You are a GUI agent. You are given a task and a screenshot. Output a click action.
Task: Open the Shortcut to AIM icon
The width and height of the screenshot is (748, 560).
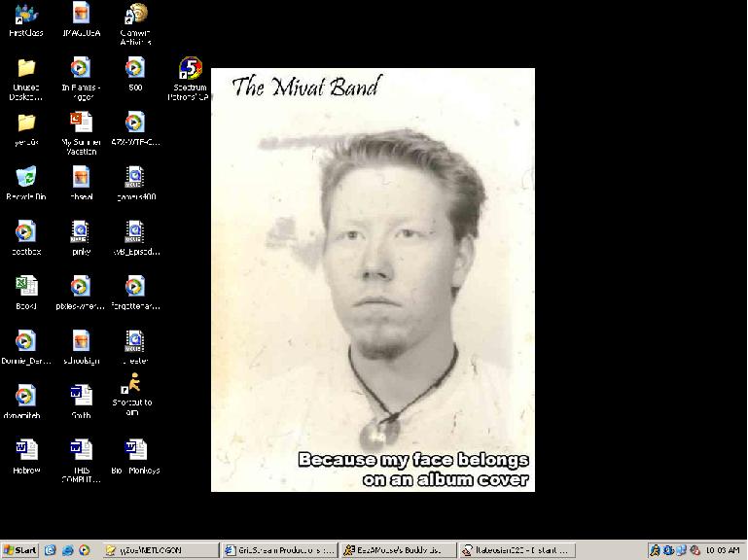click(133, 384)
